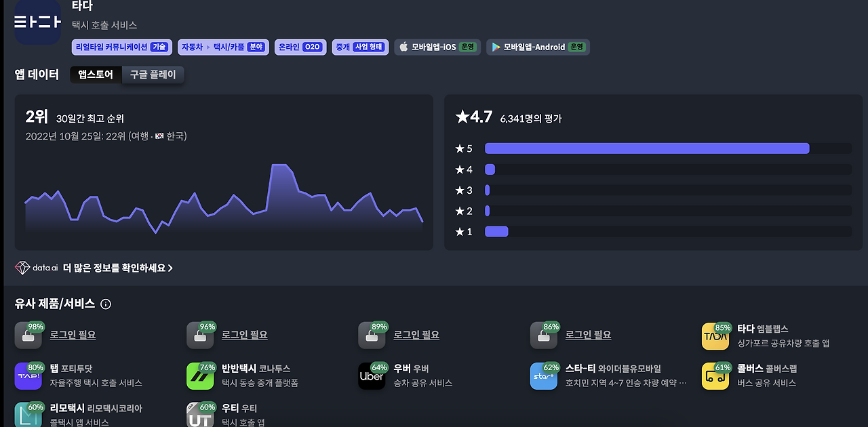Click the 모바일앱-iOS tag

(437, 47)
